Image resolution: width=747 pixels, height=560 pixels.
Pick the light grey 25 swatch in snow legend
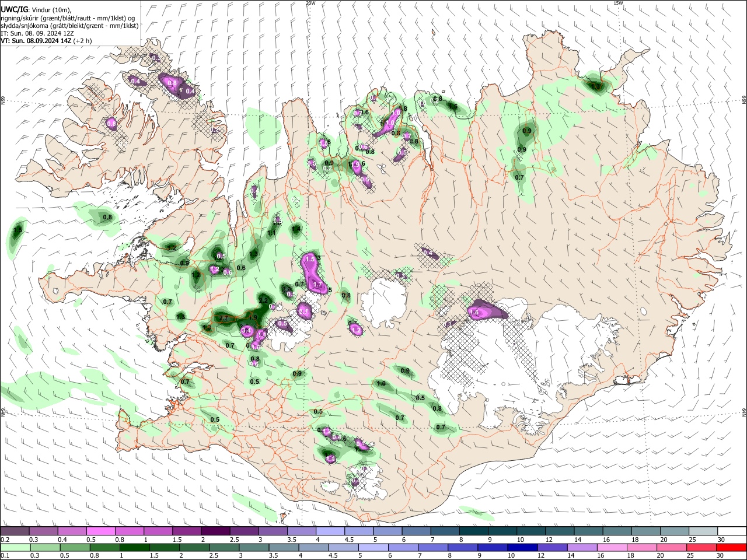(x=703, y=531)
